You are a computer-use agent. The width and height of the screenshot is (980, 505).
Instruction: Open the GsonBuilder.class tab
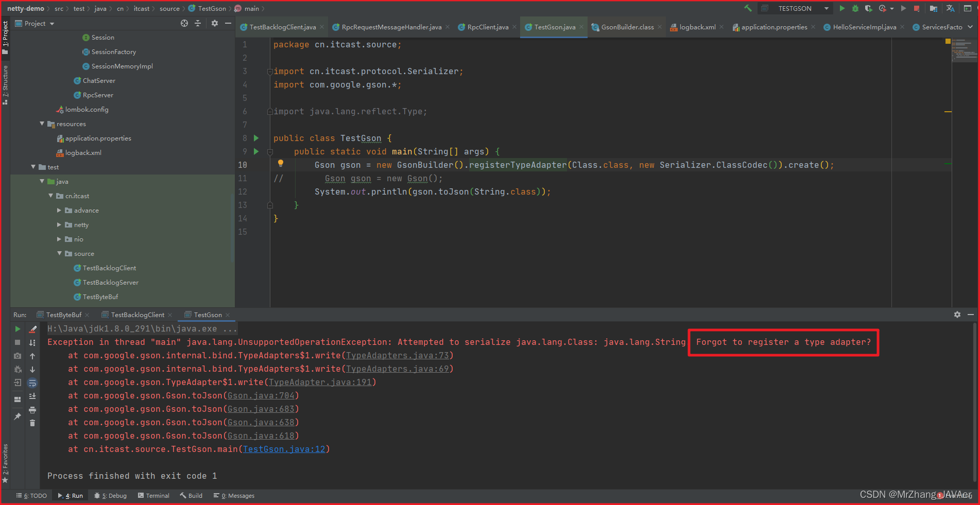click(x=627, y=27)
